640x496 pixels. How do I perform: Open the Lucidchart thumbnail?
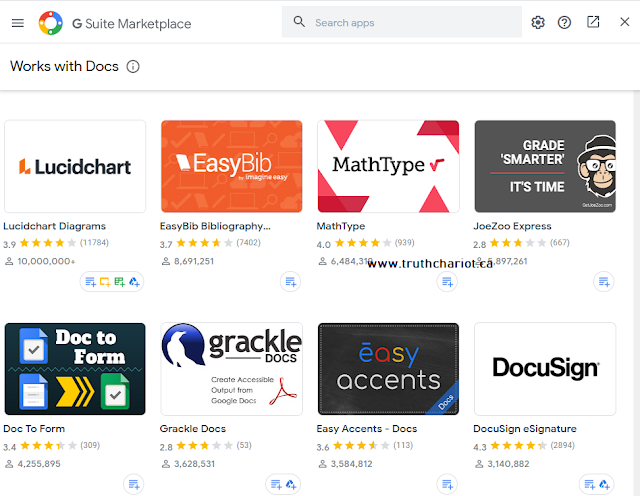coord(75,166)
